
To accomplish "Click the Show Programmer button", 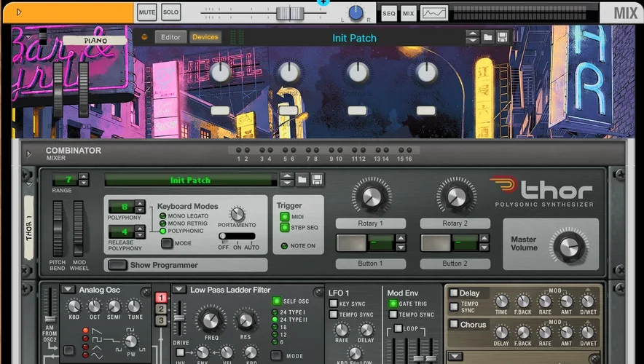I will (x=117, y=265).
